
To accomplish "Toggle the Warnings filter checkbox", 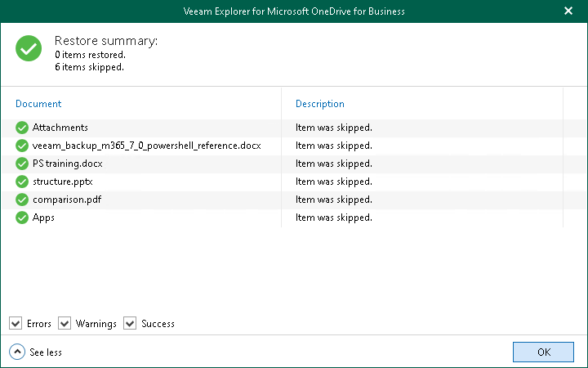I will tap(65, 324).
